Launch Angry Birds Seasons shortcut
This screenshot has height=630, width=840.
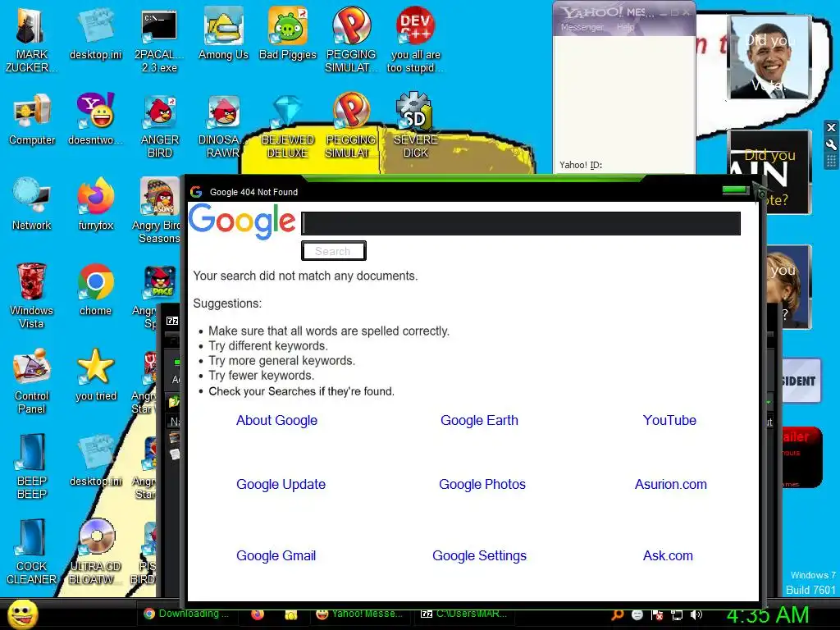tap(159, 211)
